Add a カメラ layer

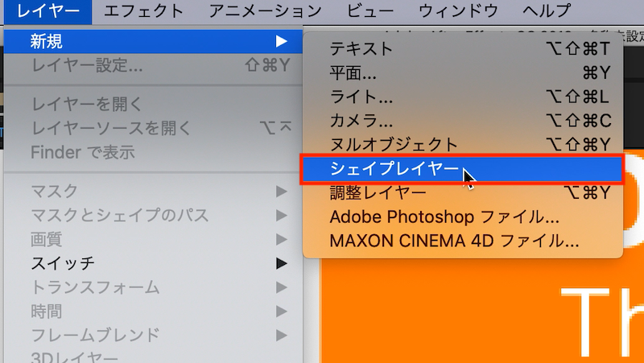coord(361,122)
